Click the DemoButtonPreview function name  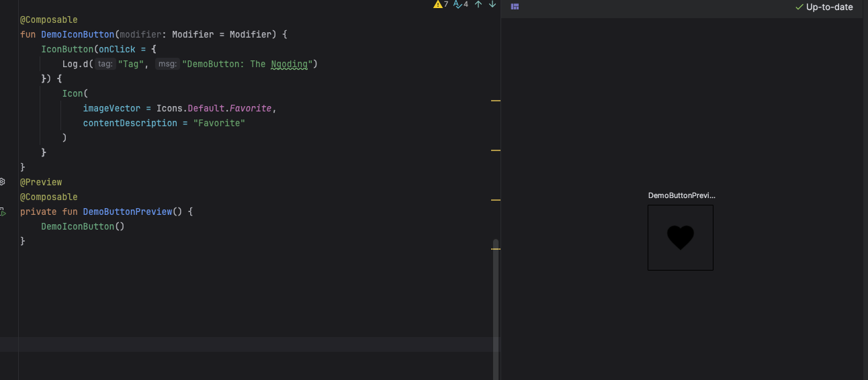tap(128, 211)
